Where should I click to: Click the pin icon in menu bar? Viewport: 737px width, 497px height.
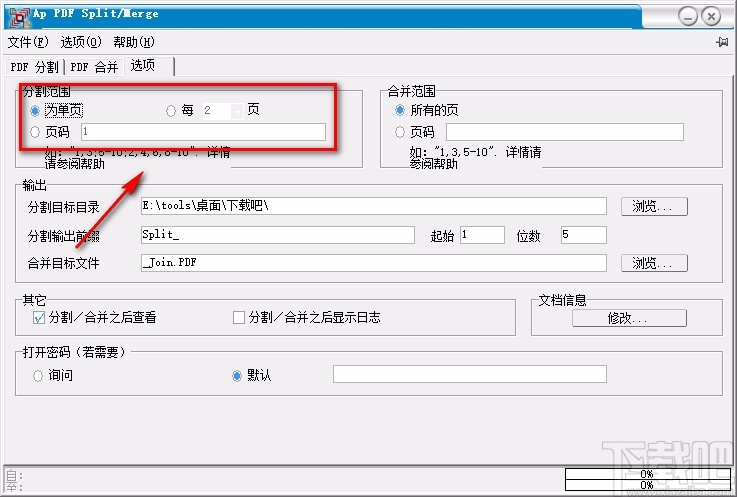[x=722, y=42]
